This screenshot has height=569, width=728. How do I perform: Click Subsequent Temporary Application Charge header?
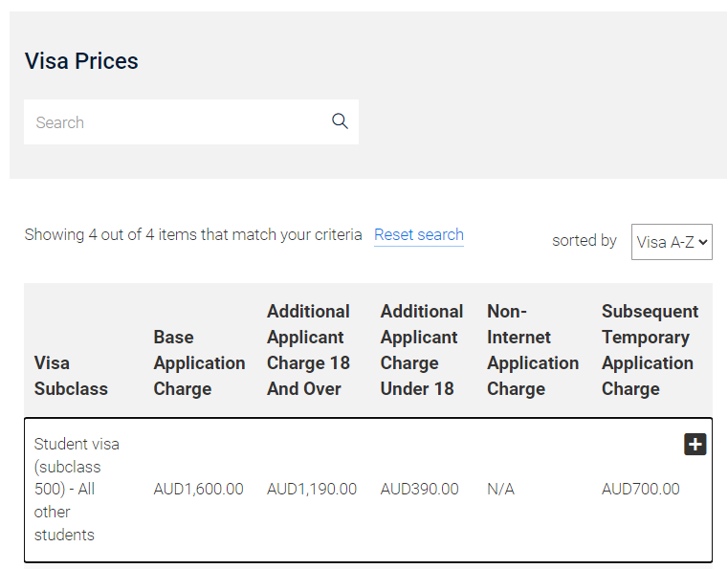[650, 350]
